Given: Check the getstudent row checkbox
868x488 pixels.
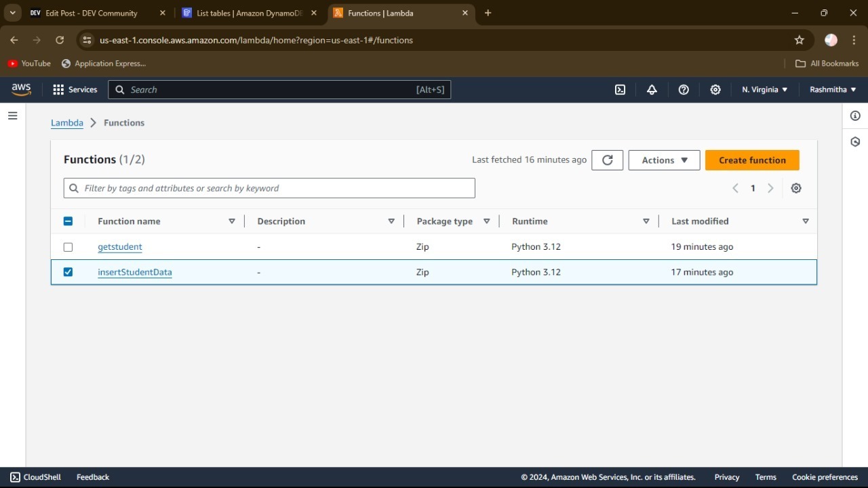Looking at the screenshot, I should tap(68, 247).
